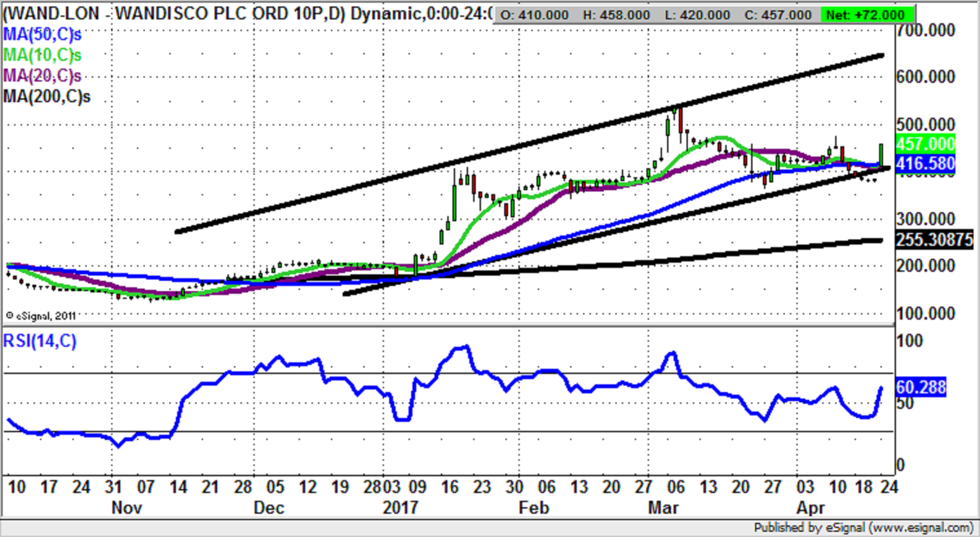Click the blue 416.580 price tag
The image size is (980, 537).
(925, 164)
